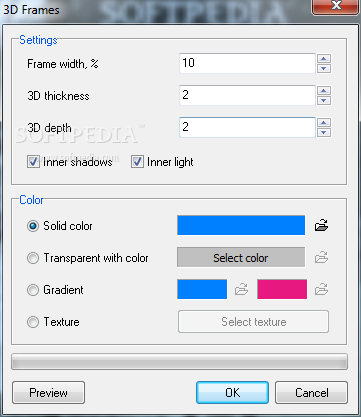Uncheck the Inner shadows checkbox
The image size is (361, 417).
point(33,162)
